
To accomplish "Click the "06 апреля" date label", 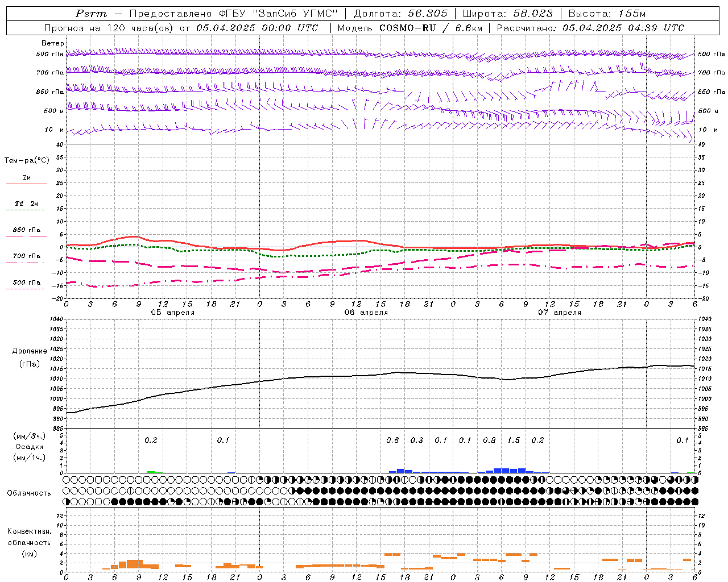I will (366, 313).
